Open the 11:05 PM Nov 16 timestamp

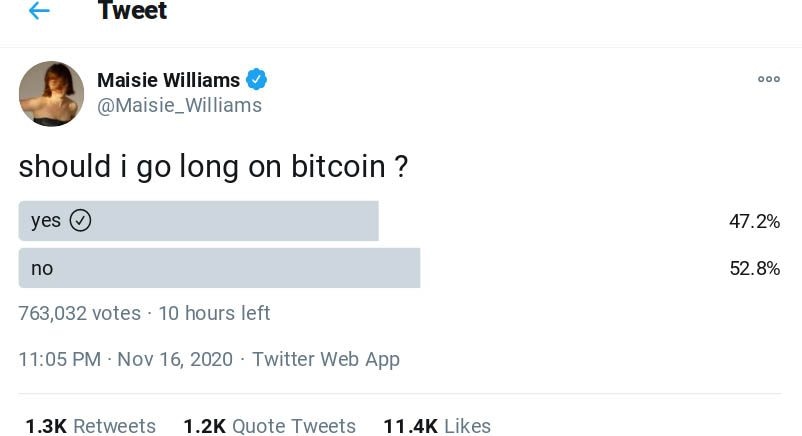[125, 359]
